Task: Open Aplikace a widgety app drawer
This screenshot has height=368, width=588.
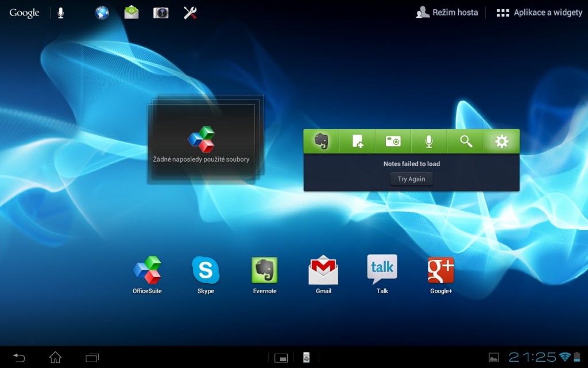Action: pyautogui.click(x=539, y=13)
